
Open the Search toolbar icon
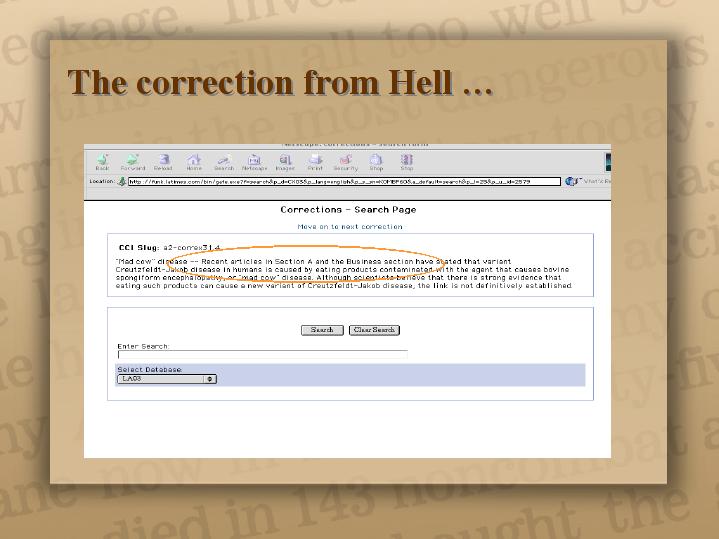(224, 162)
